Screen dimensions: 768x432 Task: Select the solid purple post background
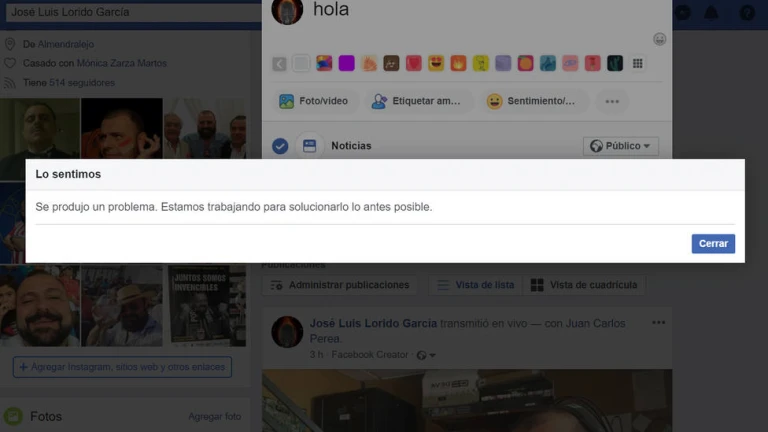coord(346,63)
